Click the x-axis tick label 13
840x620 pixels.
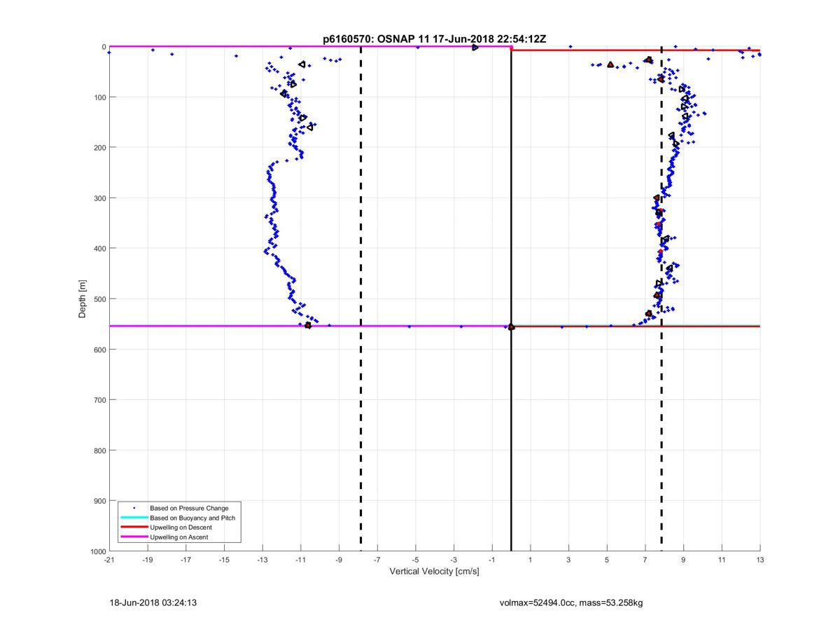coord(760,560)
